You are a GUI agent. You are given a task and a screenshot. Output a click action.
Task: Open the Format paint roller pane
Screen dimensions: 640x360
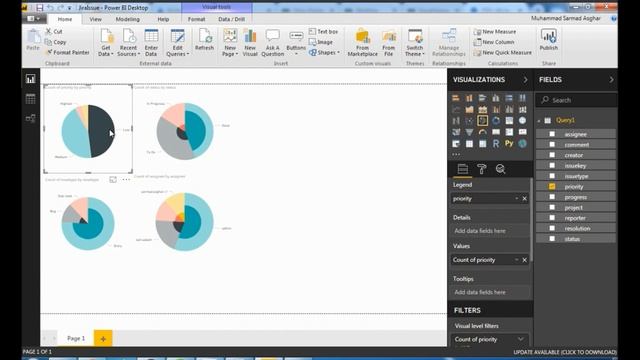pos(482,169)
